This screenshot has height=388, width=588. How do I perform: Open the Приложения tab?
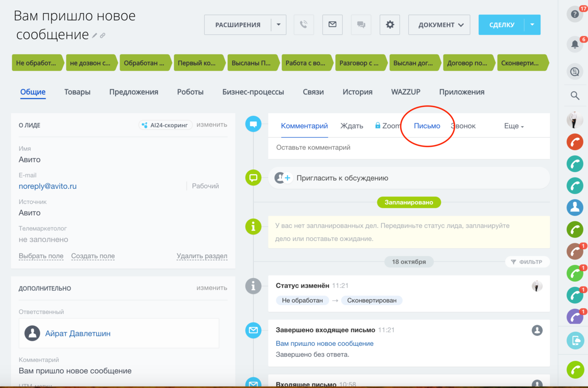click(462, 92)
